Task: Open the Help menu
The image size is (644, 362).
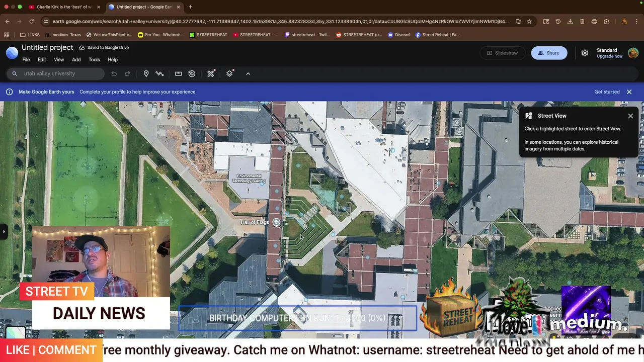Action: pos(113,60)
